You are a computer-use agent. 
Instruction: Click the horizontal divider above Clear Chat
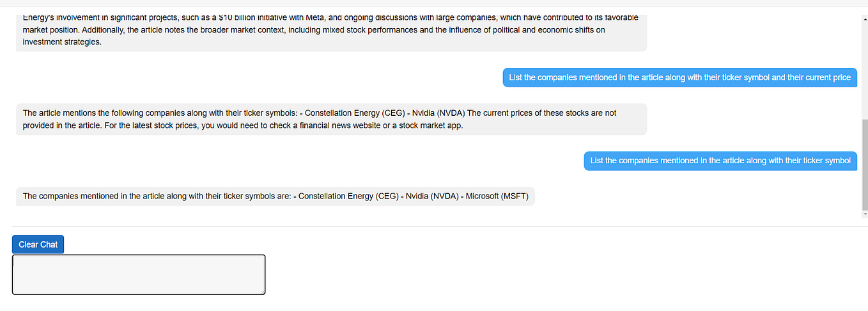click(x=434, y=227)
